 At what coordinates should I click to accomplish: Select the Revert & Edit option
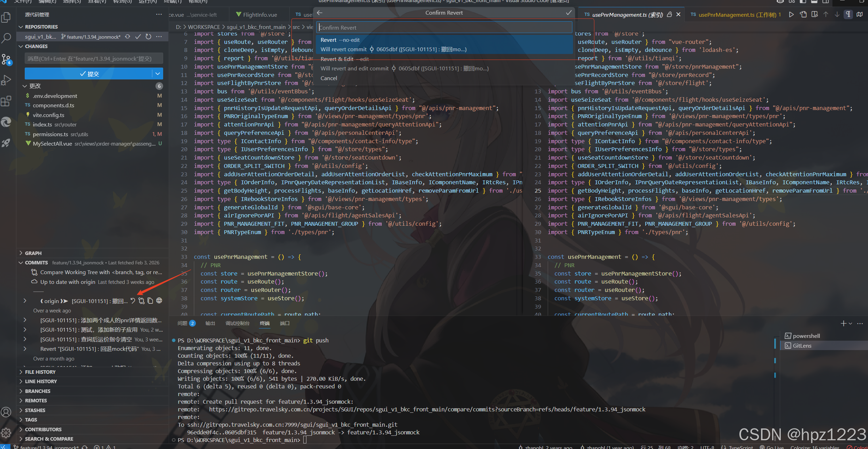(x=444, y=64)
